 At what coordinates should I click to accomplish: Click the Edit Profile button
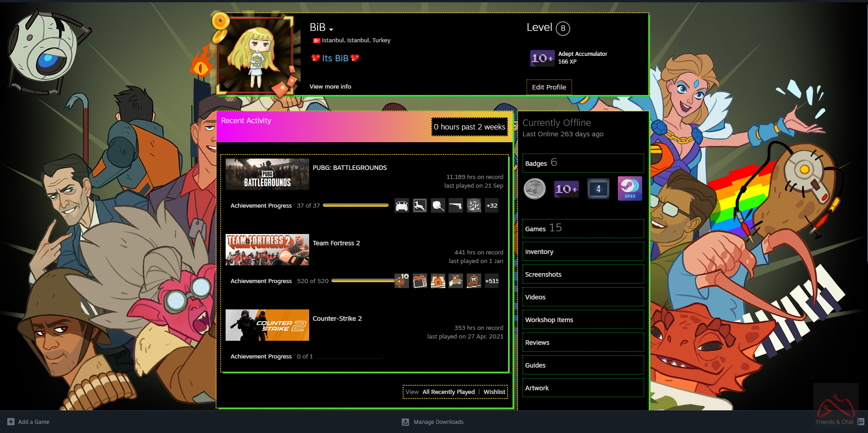coord(549,87)
